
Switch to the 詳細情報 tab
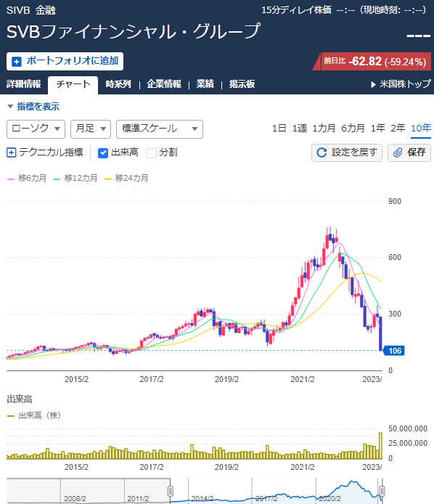coord(24,84)
